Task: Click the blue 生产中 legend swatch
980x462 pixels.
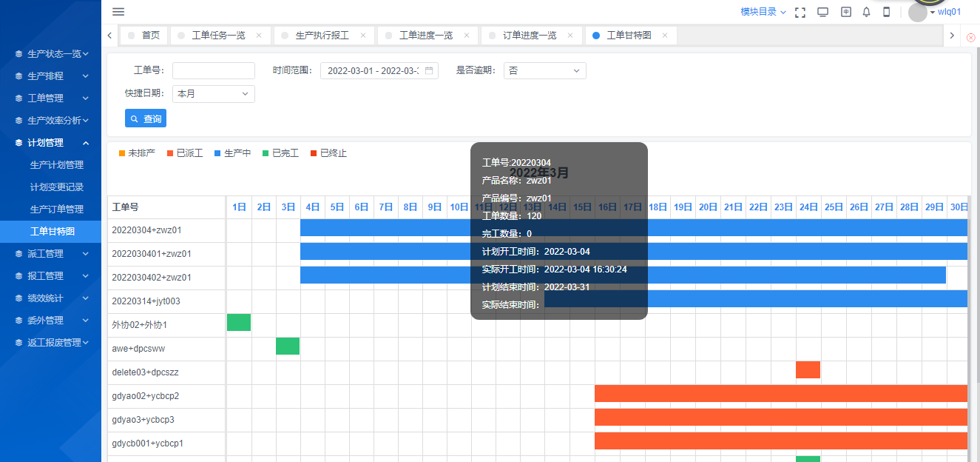Action: point(217,153)
